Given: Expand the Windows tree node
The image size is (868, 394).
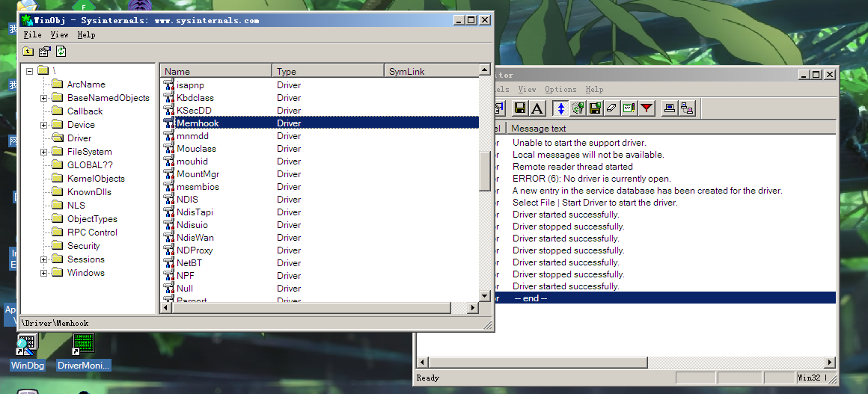Looking at the screenshot, I should coord(43,273).
